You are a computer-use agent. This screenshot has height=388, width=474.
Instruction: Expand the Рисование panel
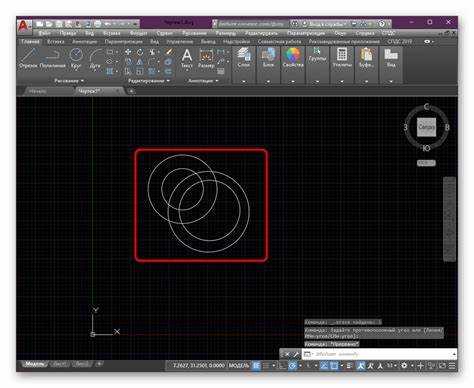(69, 81)
